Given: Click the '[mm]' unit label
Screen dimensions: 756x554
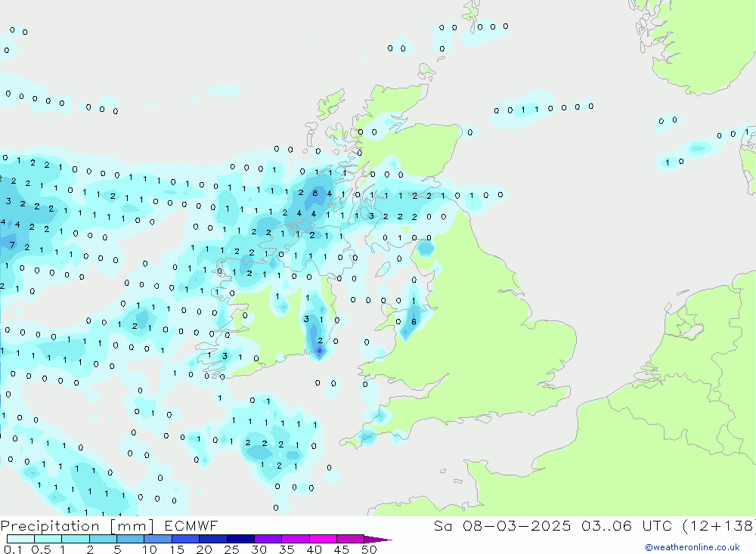Looking at the screenshot, I should pyautogui.click(x=132, y=526).
